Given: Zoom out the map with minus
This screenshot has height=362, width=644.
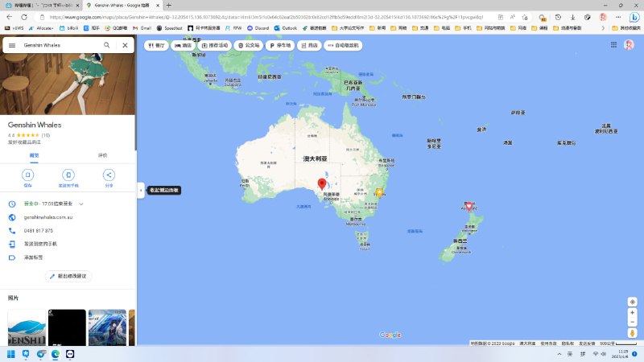Looking at the screenshot, I should (632, 322).
